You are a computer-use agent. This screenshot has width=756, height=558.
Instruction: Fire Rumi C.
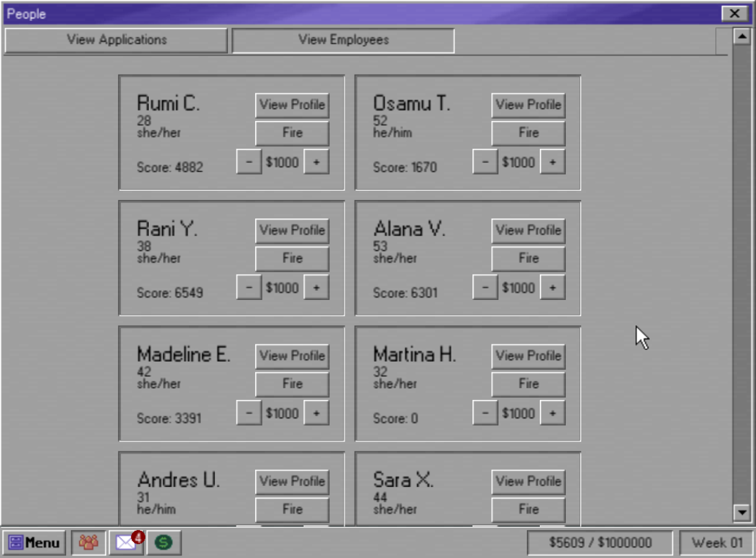coord(292,133)
